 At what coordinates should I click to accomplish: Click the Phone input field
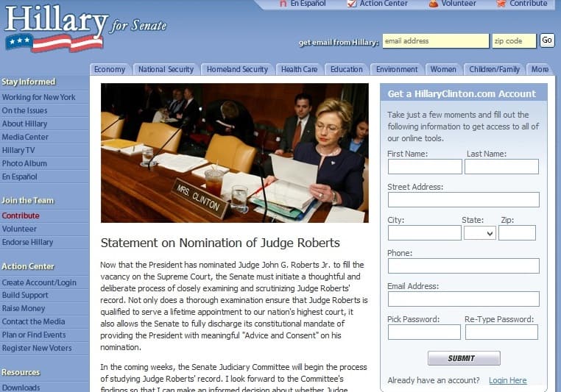(464, 266)
